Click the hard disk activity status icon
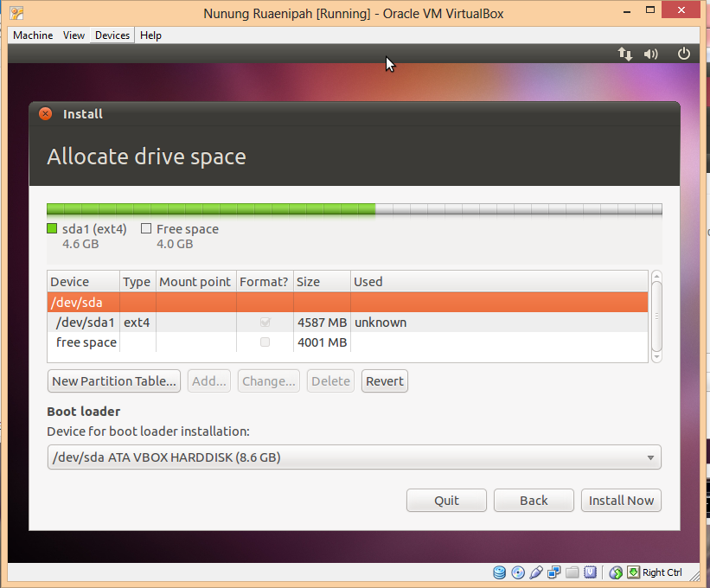Screen dimensions: 710x588 click(x=499, y=572)
